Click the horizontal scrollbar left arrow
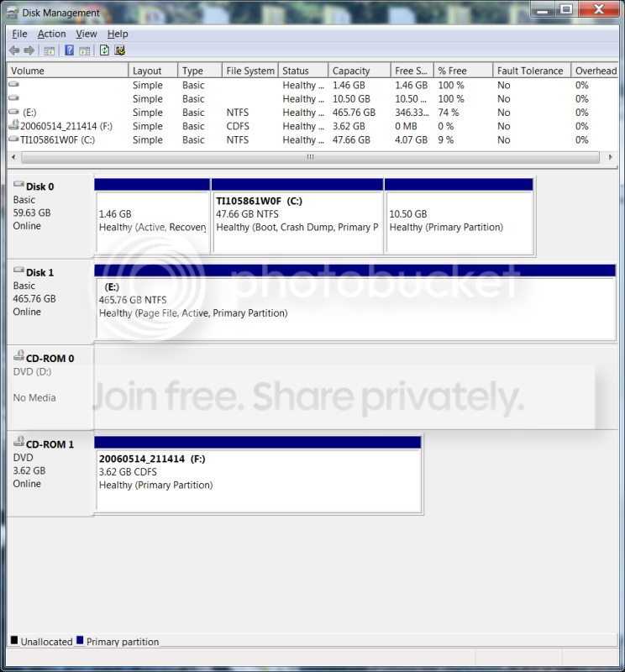625x672 pixels. click(13, 157)
